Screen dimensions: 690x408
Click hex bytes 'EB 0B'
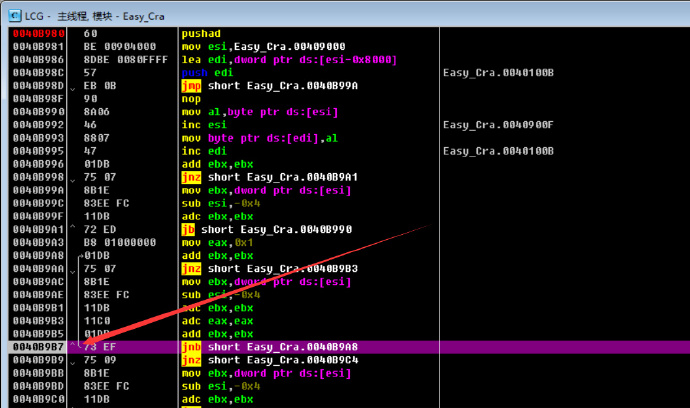click(x=100, y=86)
